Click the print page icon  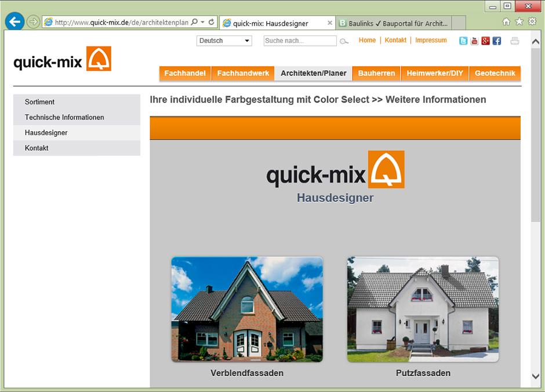coord(515,41)
